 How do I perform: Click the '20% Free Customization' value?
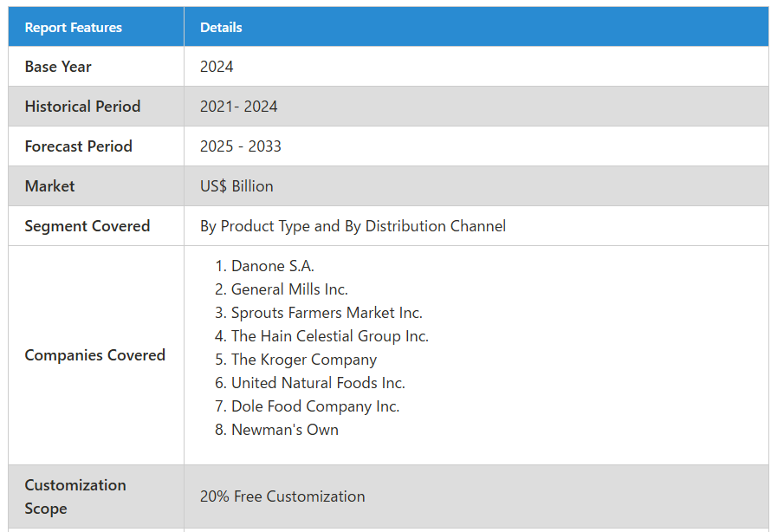(282, 496)
